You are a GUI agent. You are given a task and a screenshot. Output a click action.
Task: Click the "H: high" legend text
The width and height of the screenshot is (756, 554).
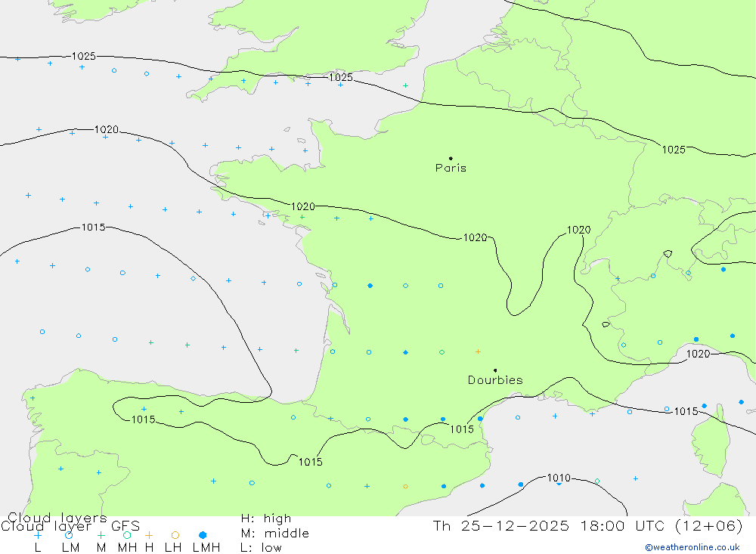coord(266,518)
